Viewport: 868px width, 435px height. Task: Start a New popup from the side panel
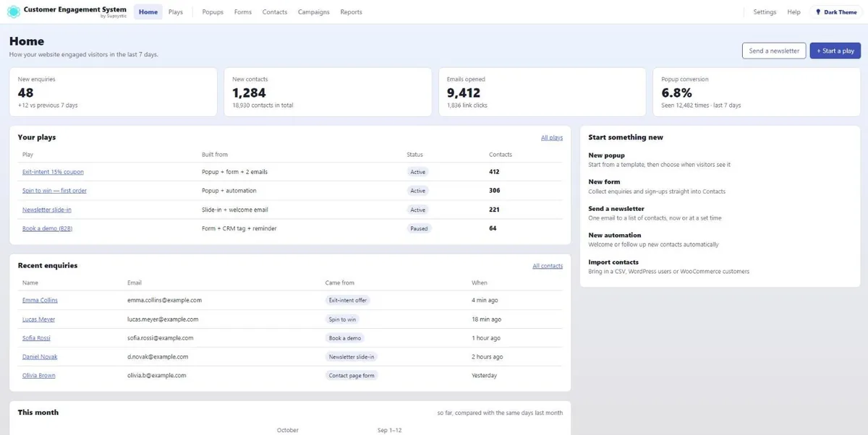tap(606, 155)
